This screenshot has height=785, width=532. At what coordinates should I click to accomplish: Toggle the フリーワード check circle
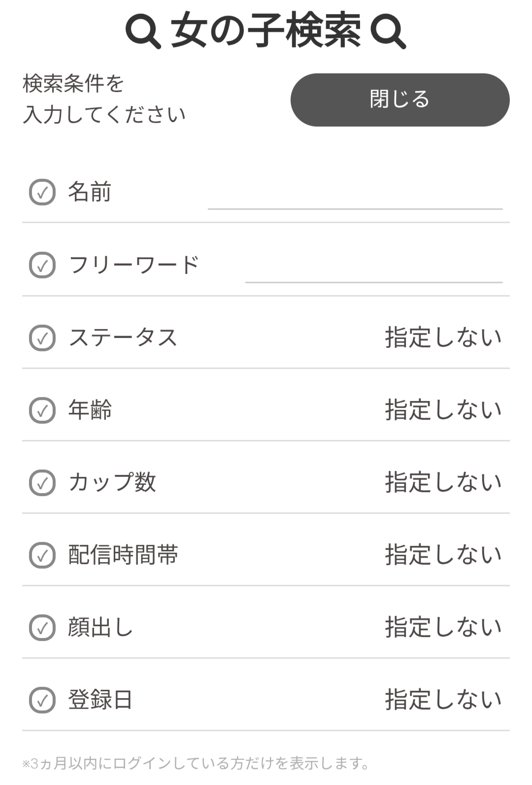pos(42,265)
